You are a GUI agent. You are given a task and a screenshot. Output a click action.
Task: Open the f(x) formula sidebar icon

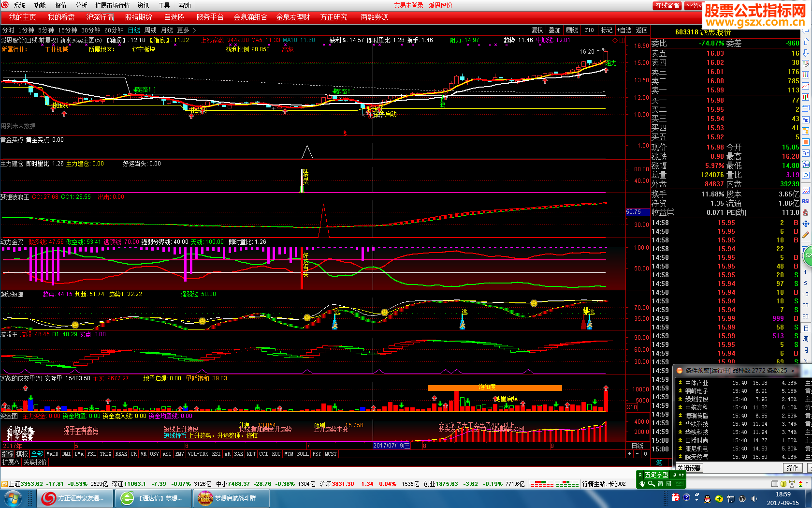(x=806, y=164)
